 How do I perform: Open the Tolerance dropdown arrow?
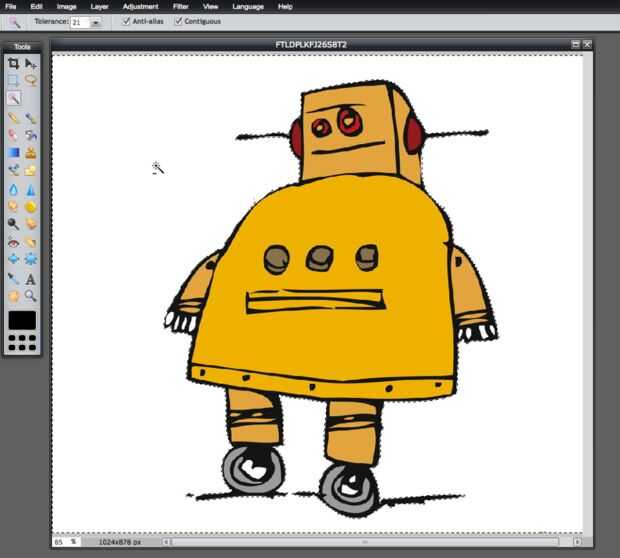pos(95,23)
